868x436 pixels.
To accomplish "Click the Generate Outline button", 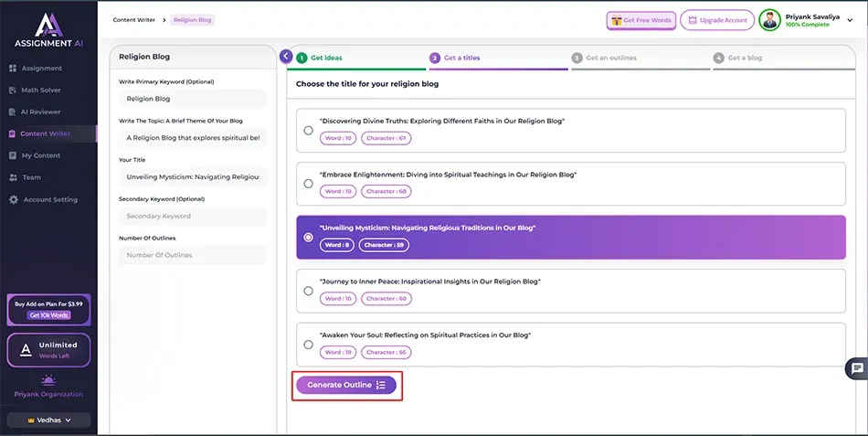I will (346, 385).
